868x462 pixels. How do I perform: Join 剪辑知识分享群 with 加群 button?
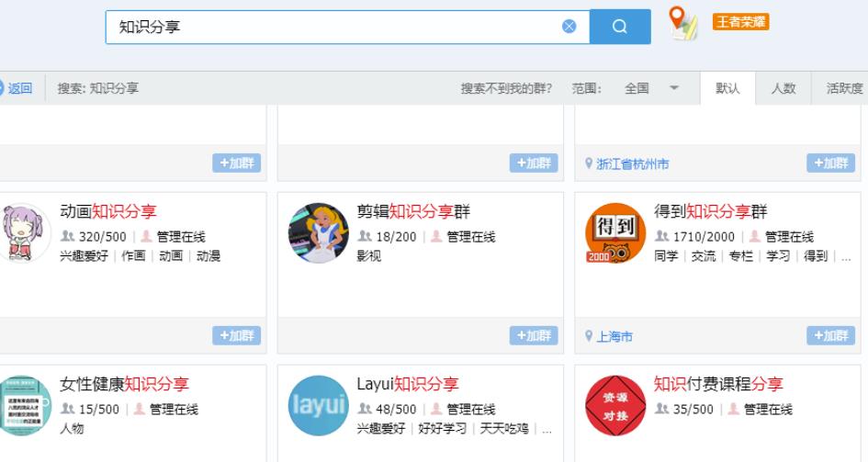tap(534, 336)
